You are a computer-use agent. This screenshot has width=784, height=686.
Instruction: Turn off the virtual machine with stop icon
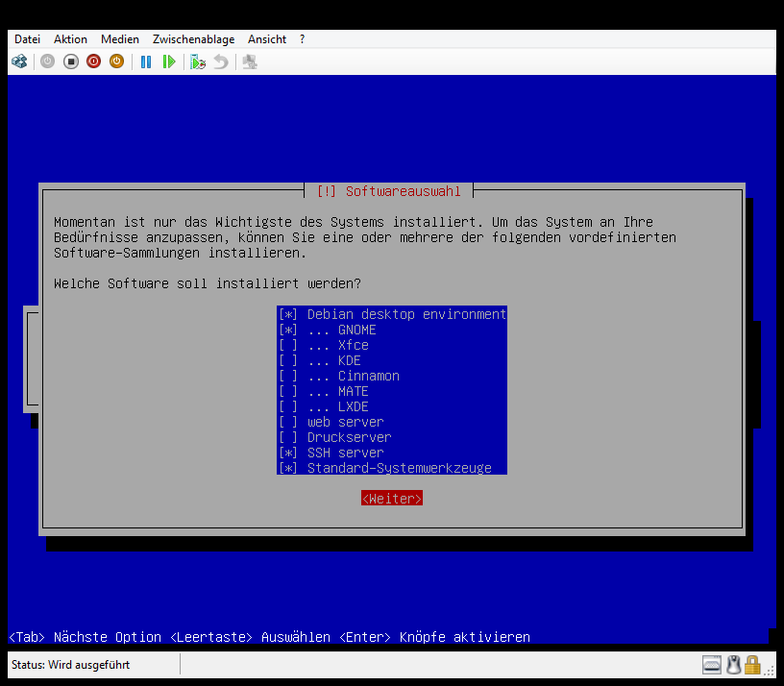71,61
